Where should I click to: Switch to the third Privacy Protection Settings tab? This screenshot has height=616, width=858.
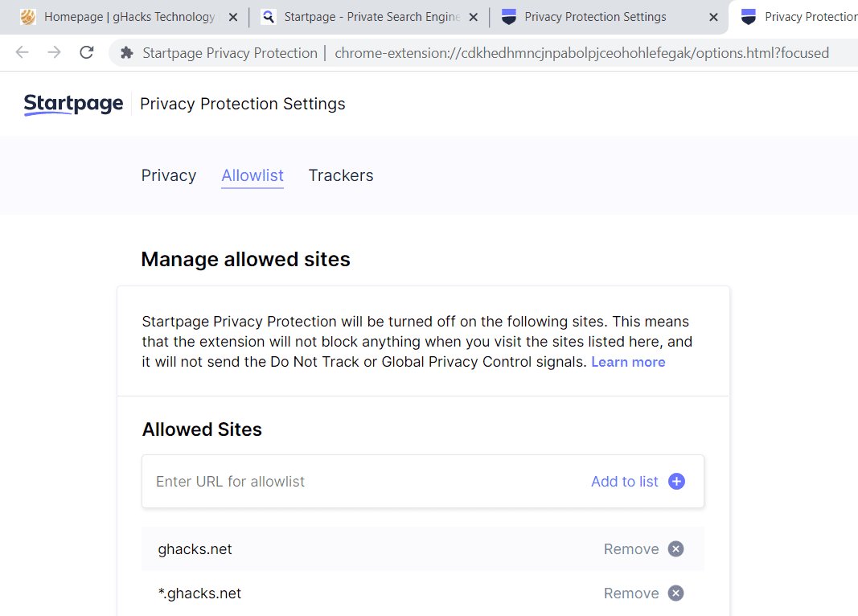[610, 17]
